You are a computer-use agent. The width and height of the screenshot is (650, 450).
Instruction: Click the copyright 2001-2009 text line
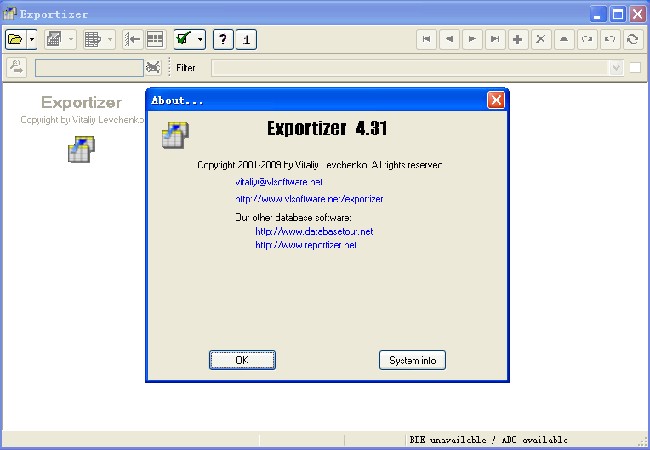click(x=320, y=165)
